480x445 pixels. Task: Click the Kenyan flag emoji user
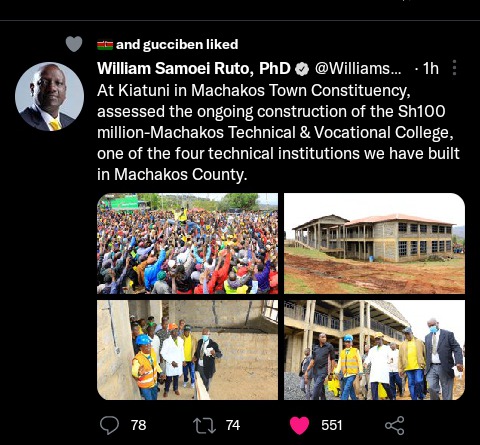[x=105, y=45]
